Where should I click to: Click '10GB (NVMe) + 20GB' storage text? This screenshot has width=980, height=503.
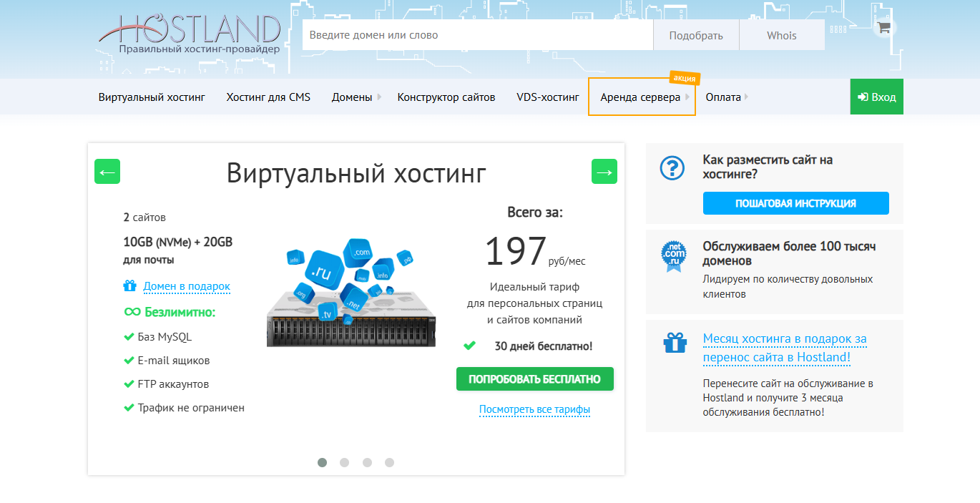tap(178, 242)
